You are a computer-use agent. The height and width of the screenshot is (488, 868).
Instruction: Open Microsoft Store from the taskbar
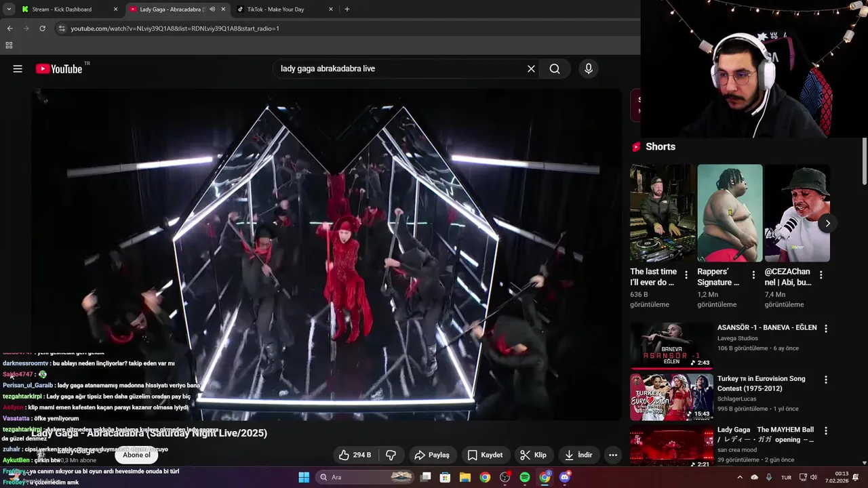(446, 477)
